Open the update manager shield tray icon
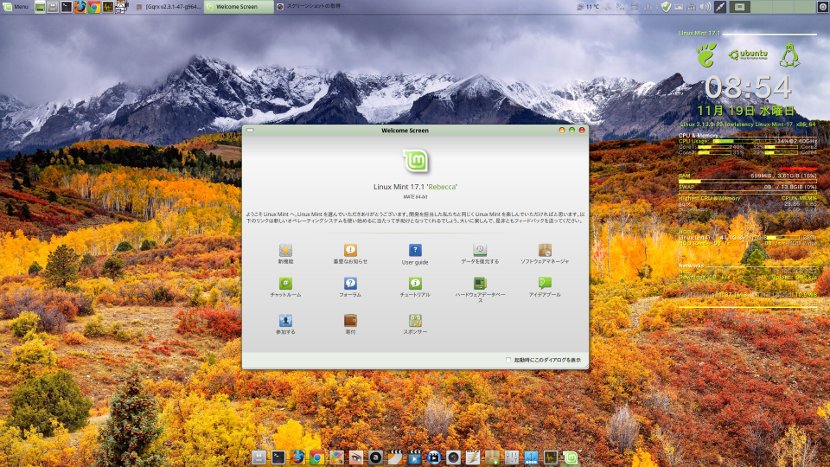The width and height of the screenshot is (830, 467). 666,7
